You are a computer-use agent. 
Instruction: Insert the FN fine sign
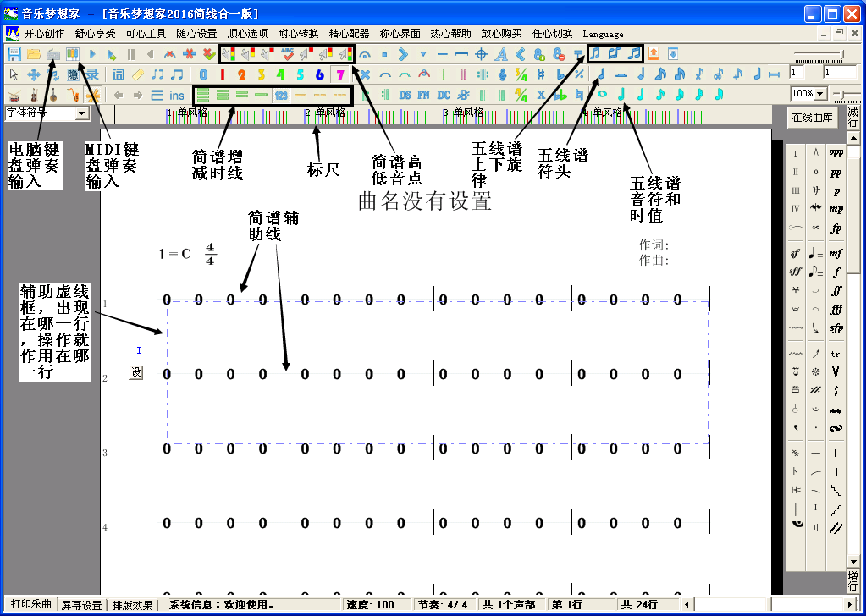[423, 95]
